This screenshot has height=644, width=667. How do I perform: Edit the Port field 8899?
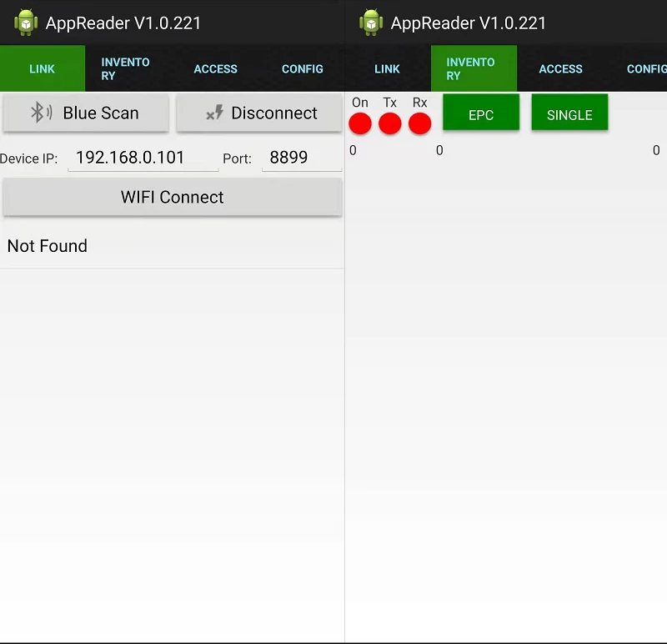302,158
